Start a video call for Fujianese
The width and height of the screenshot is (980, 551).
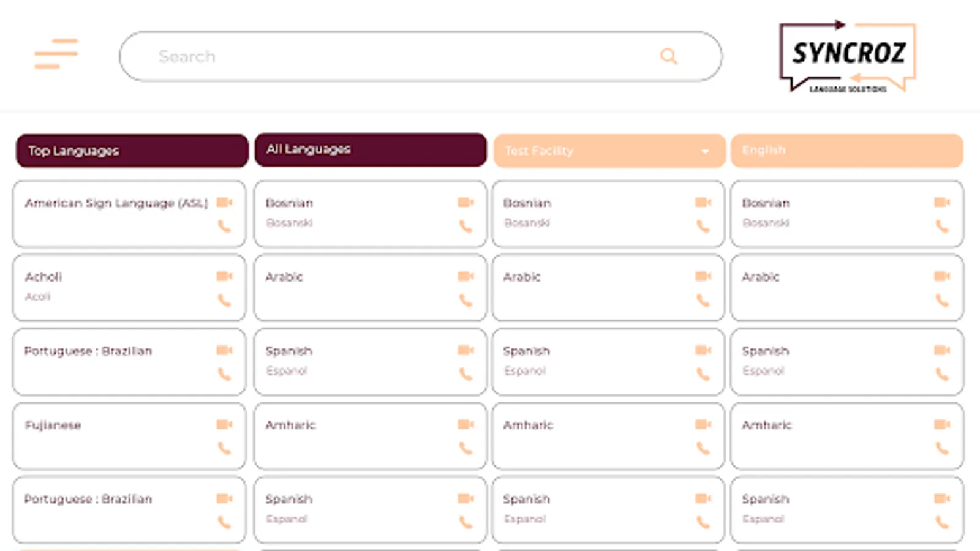point(224,425)
